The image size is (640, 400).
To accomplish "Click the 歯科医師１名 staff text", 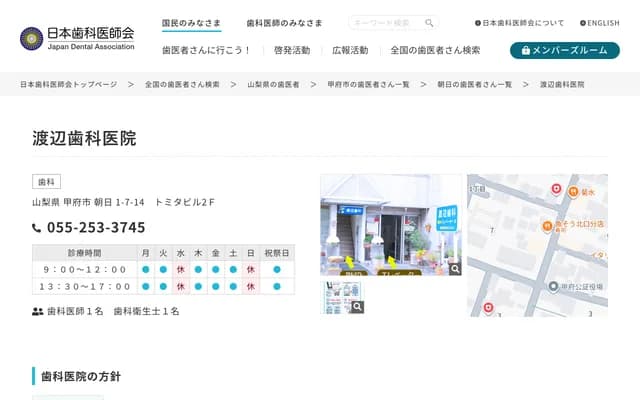I will (75, 311).
